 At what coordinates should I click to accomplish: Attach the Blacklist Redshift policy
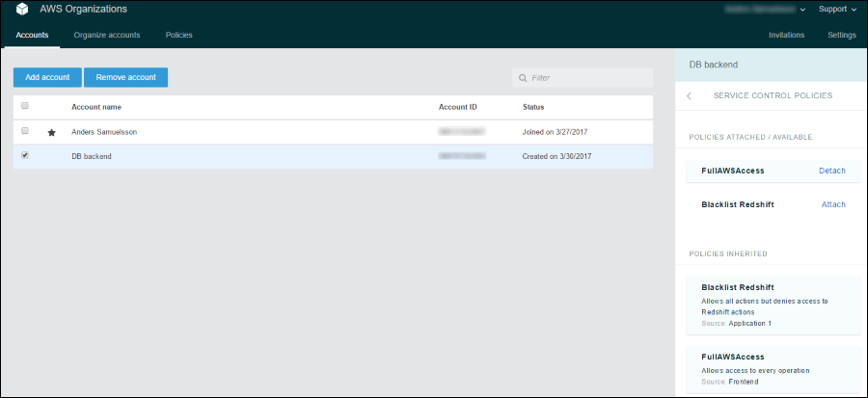coord(833,204)
